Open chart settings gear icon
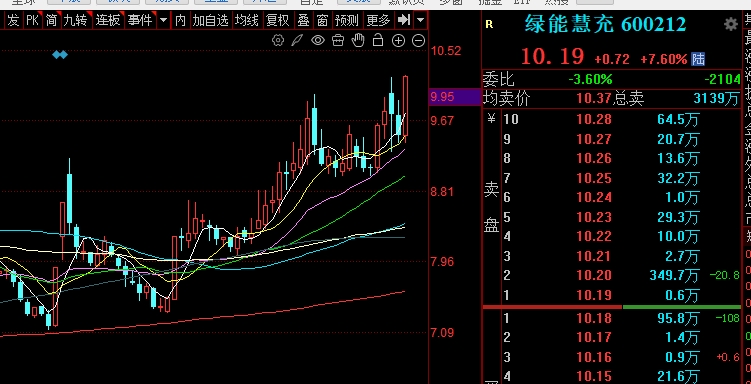This screenshot has height=384, width=751. pos(278,40)
